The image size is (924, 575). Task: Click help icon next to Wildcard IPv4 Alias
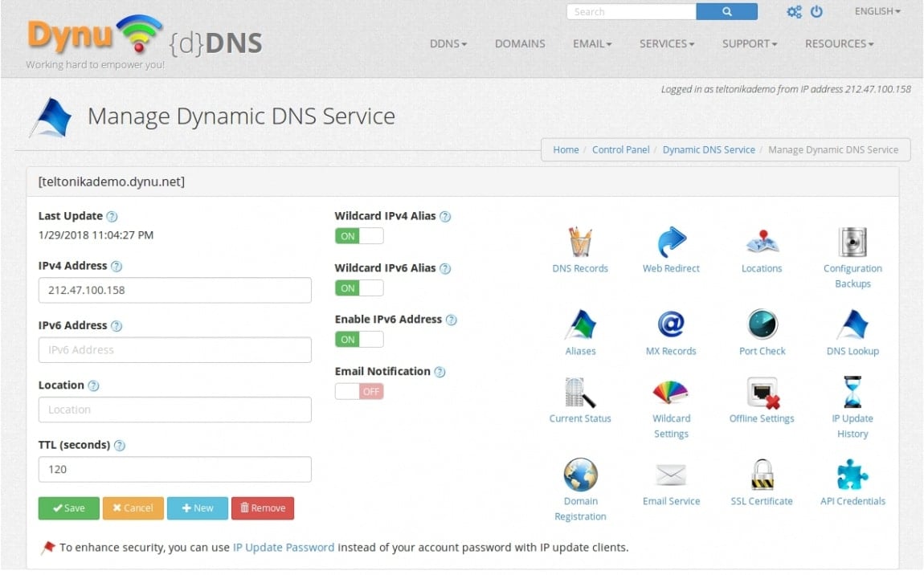click(x=445, y=217)
